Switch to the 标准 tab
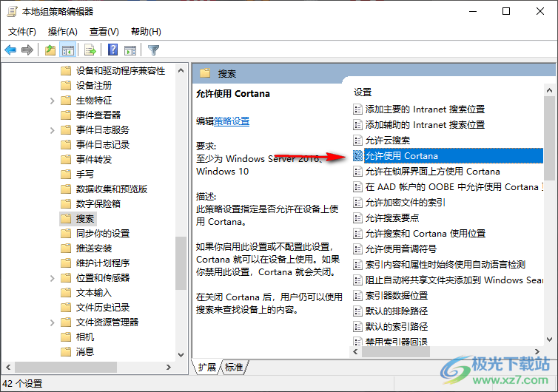The image size is (558, 392). tap(234, 367)
